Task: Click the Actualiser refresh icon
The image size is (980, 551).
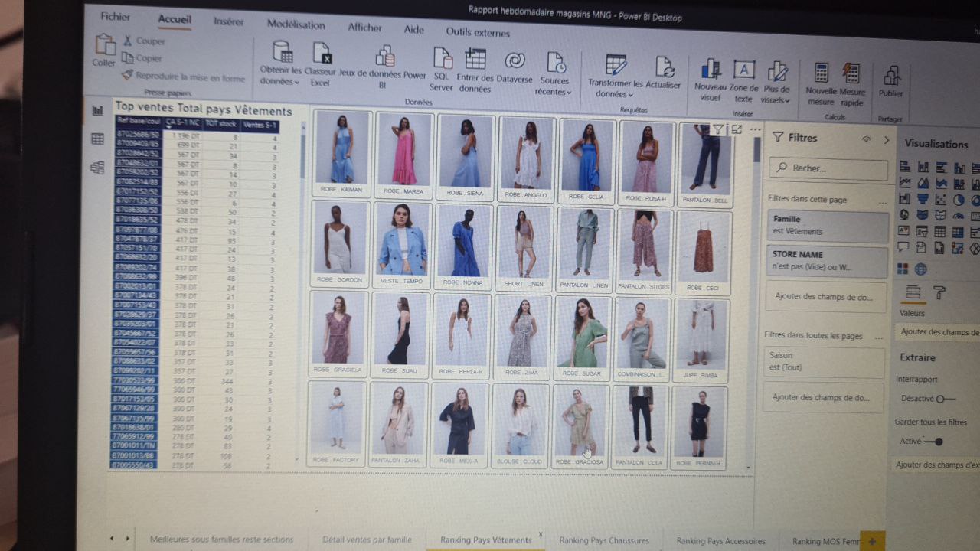Action: tap(663, 67)
